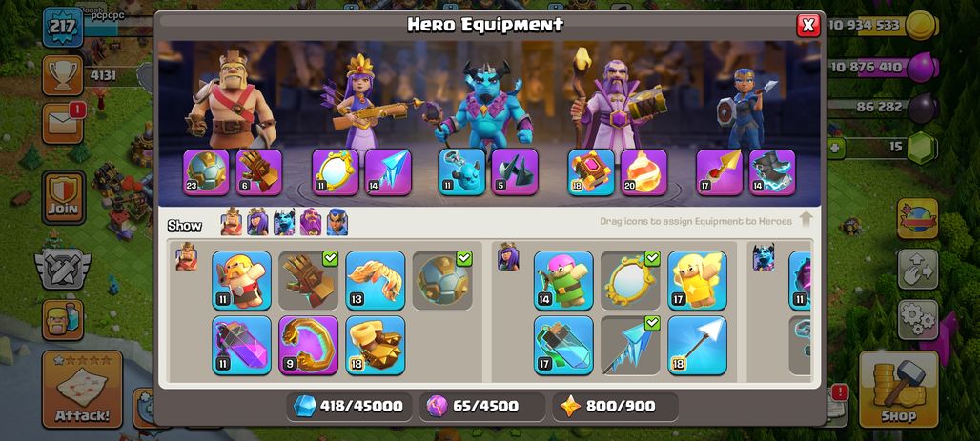980x441 pixels.
Task: Click the equipped Giant Gauntlet with checkmark
Action: (308, 280)
